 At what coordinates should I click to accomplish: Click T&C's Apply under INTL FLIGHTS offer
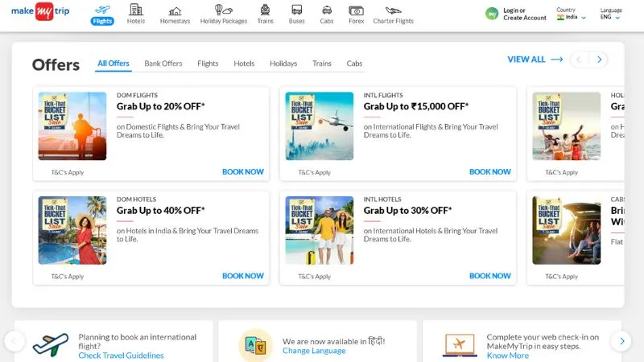pyautogui.click(x=314, y=172)
